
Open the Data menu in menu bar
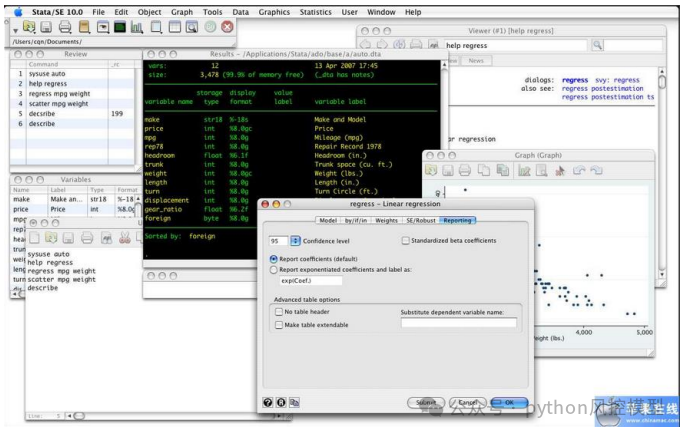(240, 12)
